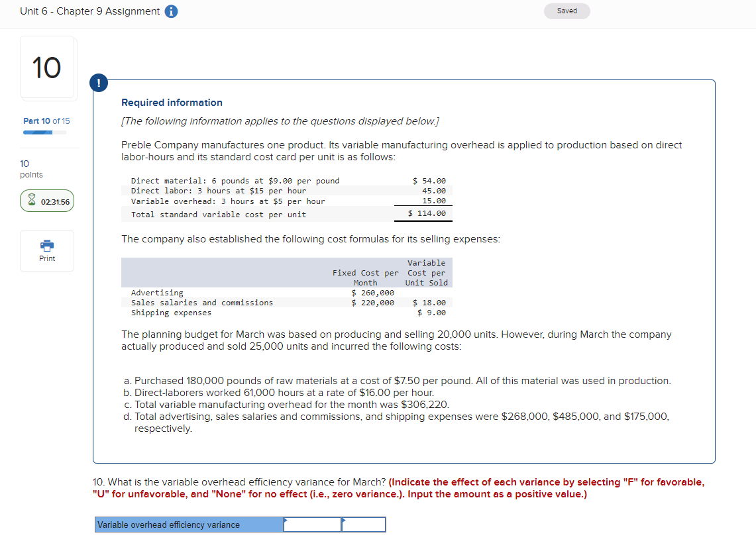Screen dimensions: 756x555
Task: Click the $ 260,000 fixed cost cell
Action: click(x=372, y=293)
